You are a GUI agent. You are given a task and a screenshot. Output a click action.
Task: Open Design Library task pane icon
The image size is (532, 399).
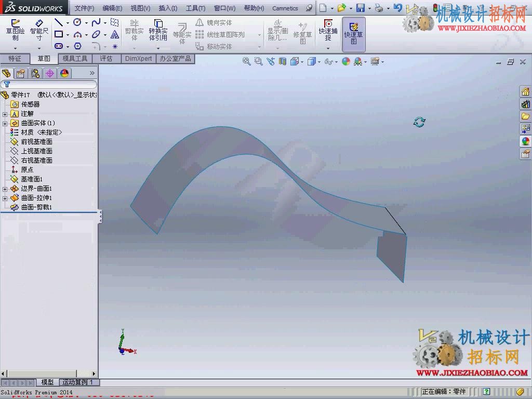(x=525, y=104)
